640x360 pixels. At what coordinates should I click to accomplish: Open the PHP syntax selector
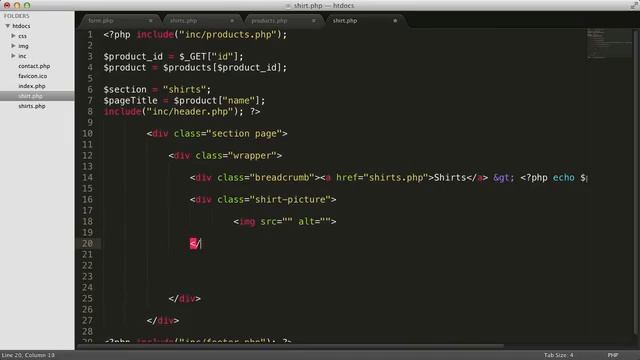point(613,355)
